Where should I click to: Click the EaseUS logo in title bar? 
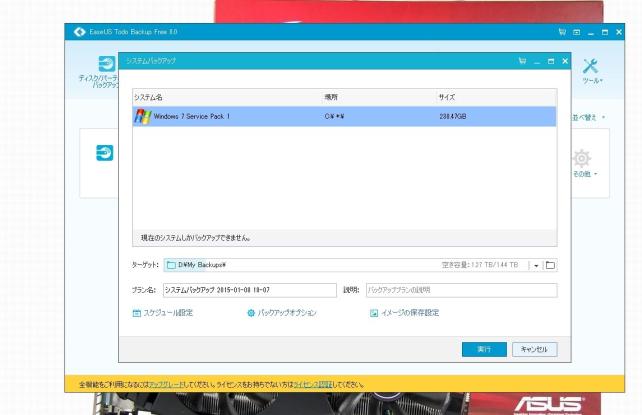point(79,32)
